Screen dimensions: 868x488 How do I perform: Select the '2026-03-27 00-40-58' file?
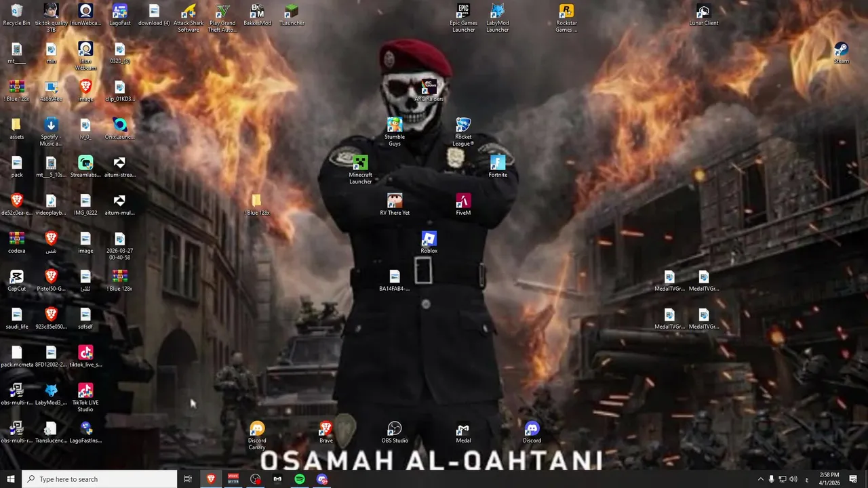coord(120,245)
